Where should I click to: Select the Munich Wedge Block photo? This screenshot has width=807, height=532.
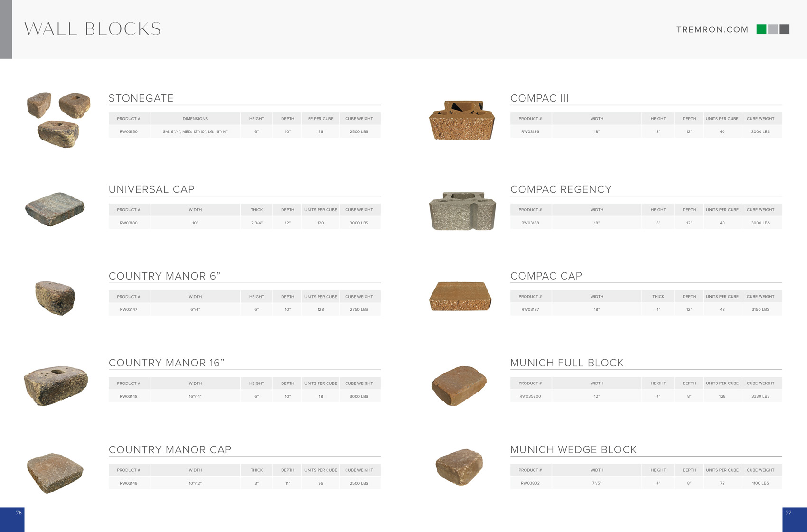pyautogui.click(x=459, y=467)
